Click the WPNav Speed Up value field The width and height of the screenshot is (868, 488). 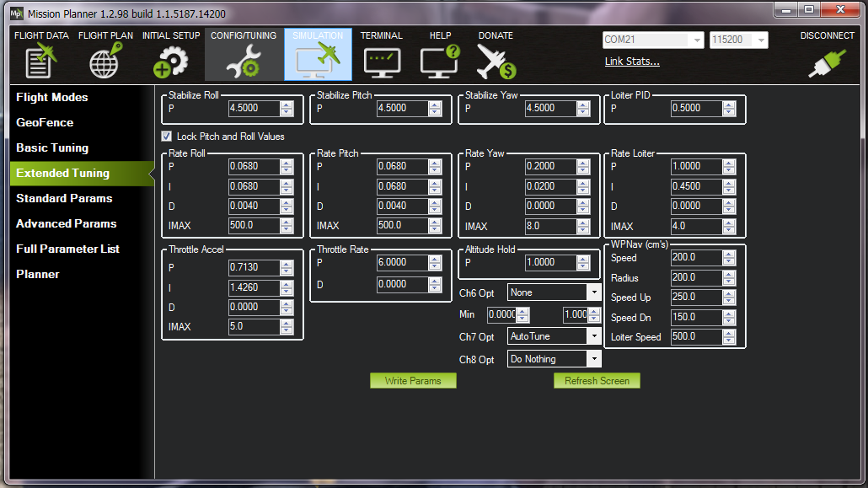tap(696, 297)
